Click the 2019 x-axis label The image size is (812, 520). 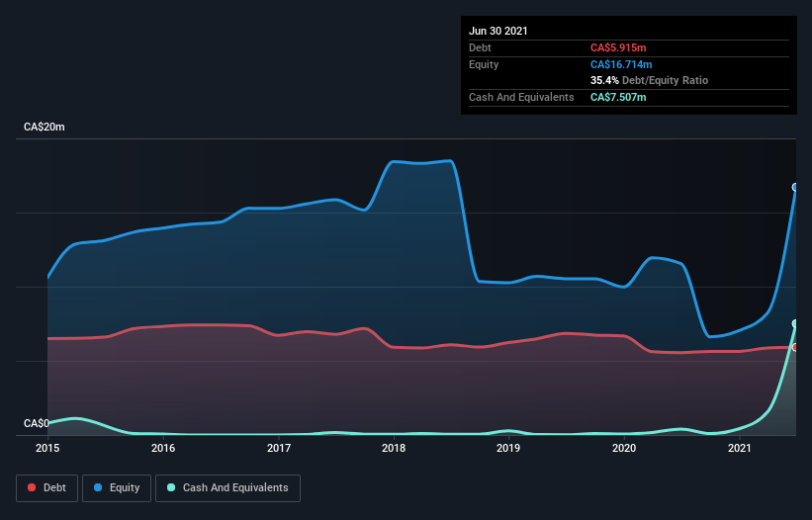pyautogui.click(x=508, y=448)
